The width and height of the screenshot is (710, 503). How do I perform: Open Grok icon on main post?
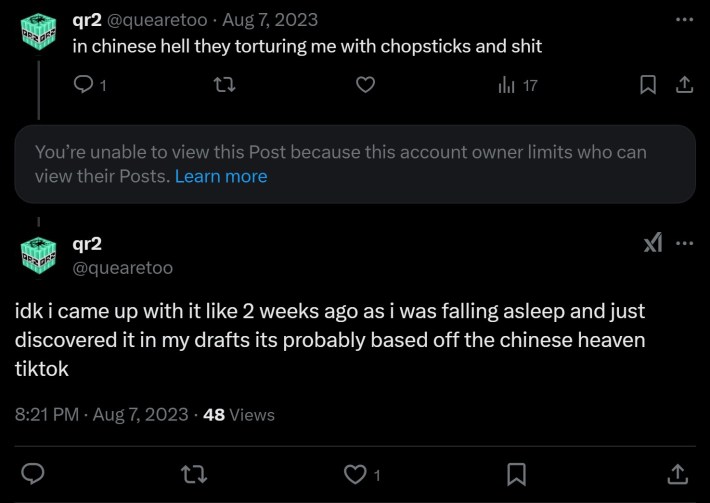point(652,244)
